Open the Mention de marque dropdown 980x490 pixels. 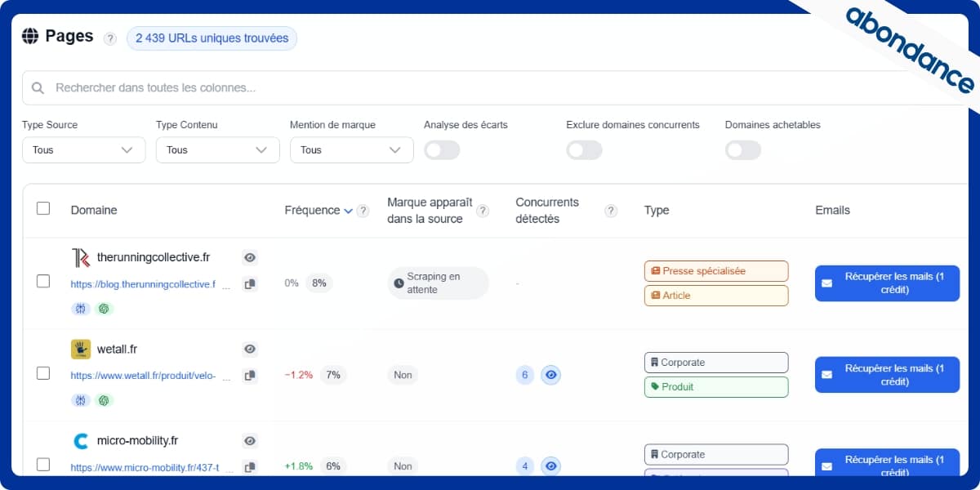(x=351, y=150)
